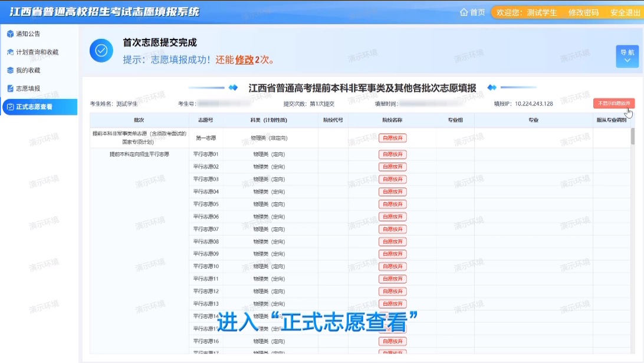The image size is (644, 363).
Task: Click the 正式志愿查看 clipboard icon
Action: (10, 107)
